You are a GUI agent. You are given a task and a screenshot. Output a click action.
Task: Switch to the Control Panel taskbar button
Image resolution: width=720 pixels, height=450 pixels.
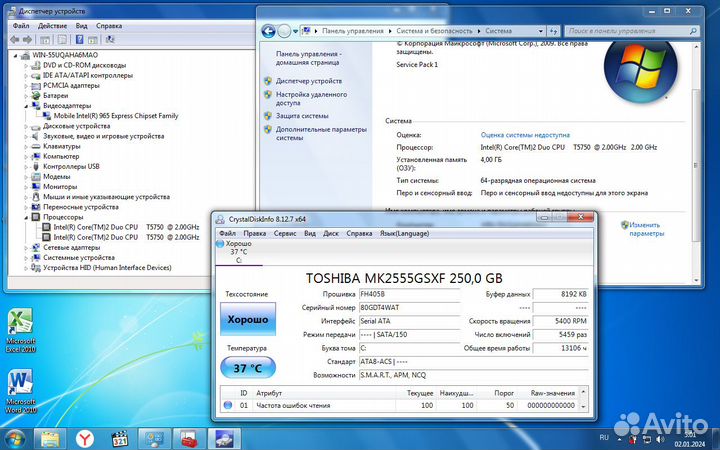pos(155,439)
